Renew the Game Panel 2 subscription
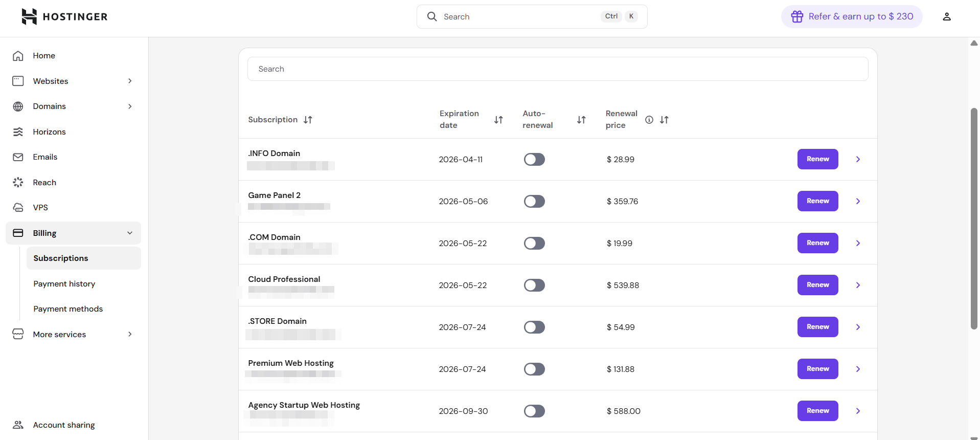Screen dimensions: 980x440 pos(817,201)
